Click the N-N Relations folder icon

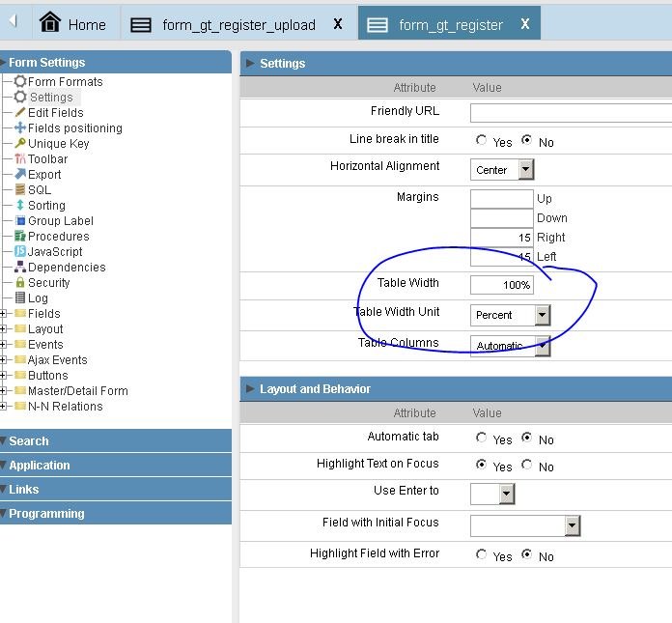click(20, 406)
